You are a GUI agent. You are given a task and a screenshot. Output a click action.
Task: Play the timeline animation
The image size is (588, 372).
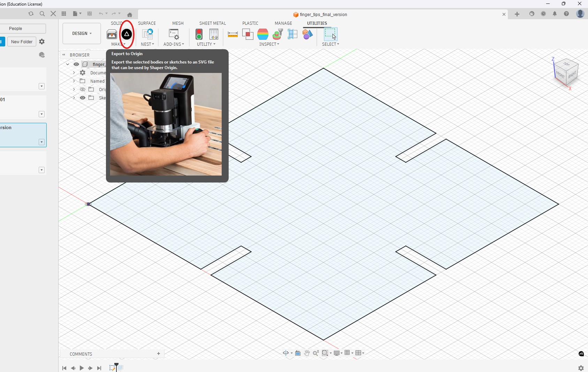82,368
